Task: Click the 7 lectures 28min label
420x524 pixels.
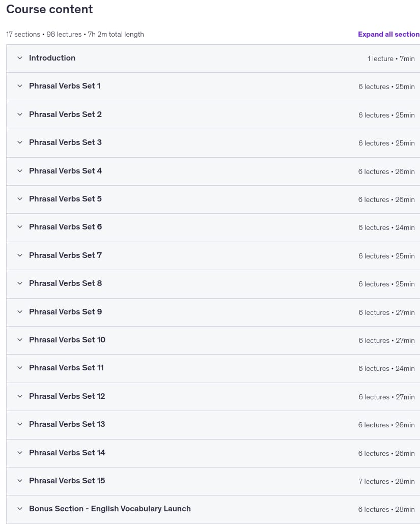Action: click(x=386, y=481)
